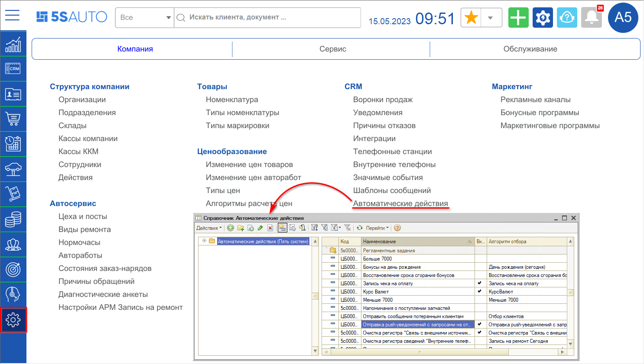Open the shopping cart sidebar section
Viewport: 644px width, 364px height.
click(x=13, y=119)
